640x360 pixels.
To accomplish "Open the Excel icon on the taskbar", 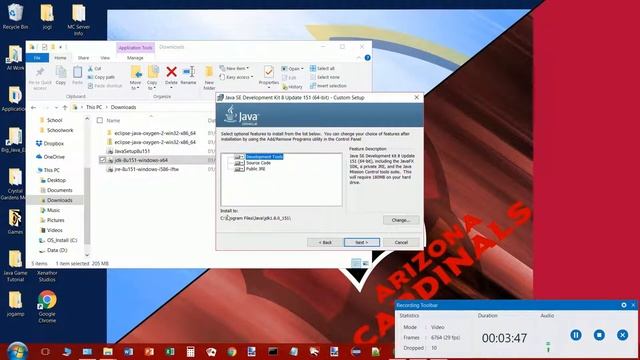I will [x=170, y=351].
